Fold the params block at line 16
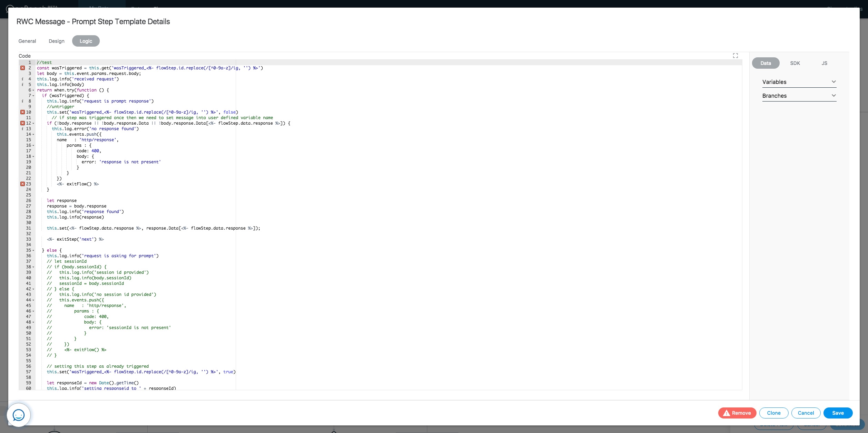The height and width of the screenshot is (433, 868). pos(33,146)
